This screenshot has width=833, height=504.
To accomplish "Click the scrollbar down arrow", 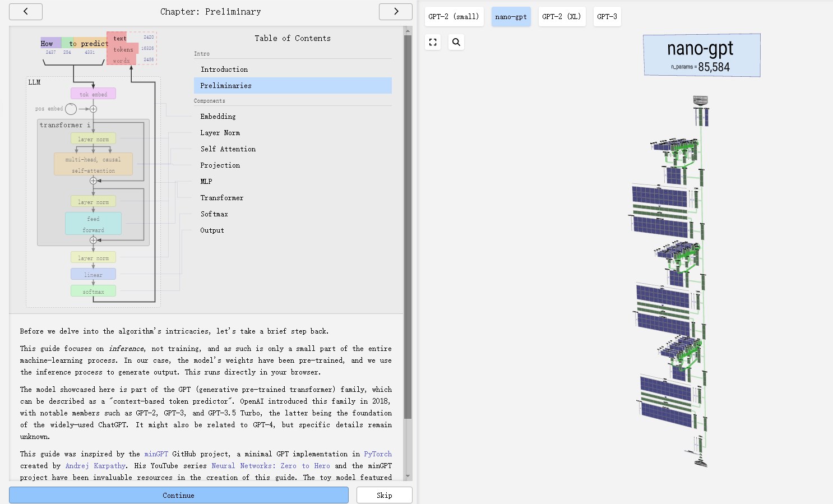I will (x=408, y=476).
